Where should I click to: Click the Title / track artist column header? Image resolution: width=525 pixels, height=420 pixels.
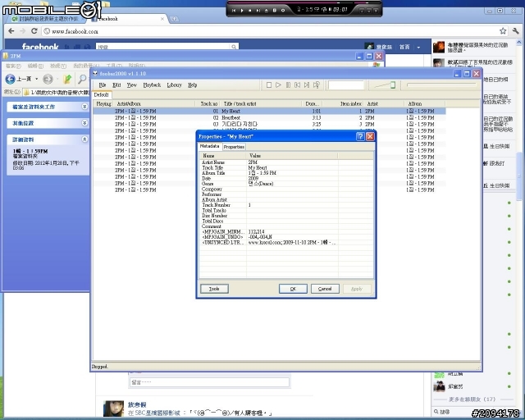261,104
